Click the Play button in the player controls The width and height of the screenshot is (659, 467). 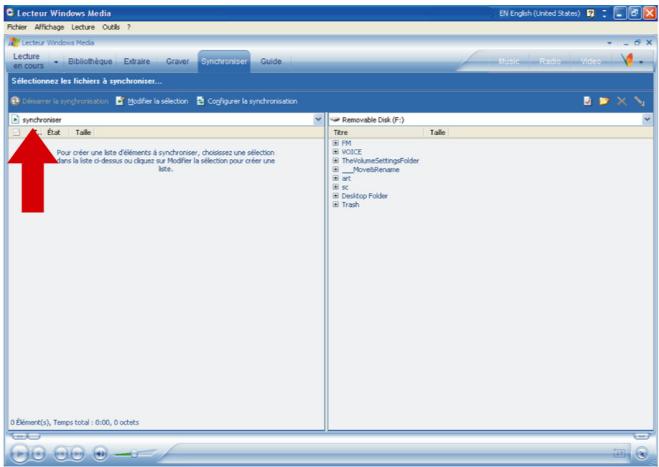point(19,454)
